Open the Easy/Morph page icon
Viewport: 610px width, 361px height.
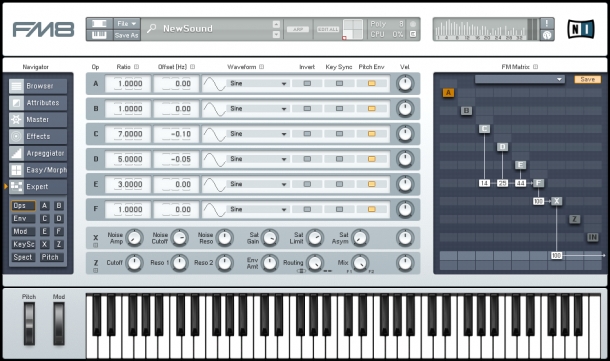coord(16,170)
